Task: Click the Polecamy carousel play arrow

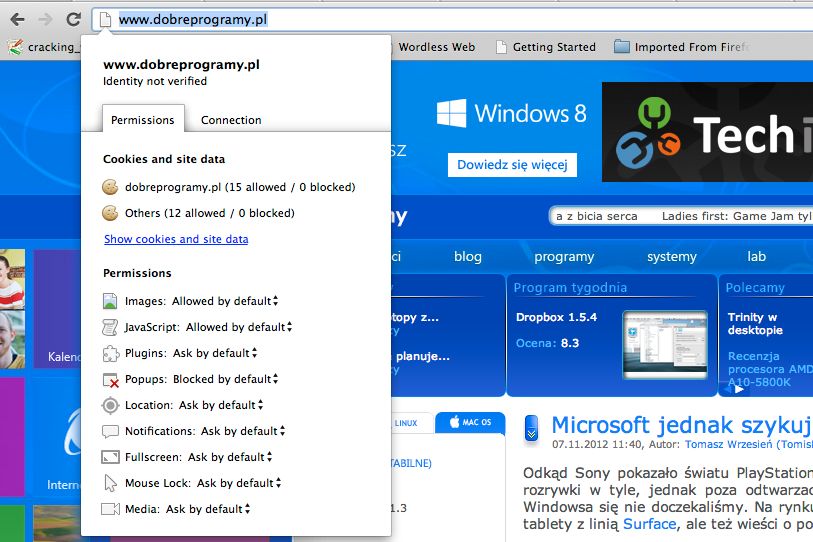Action: coord(739,389)
